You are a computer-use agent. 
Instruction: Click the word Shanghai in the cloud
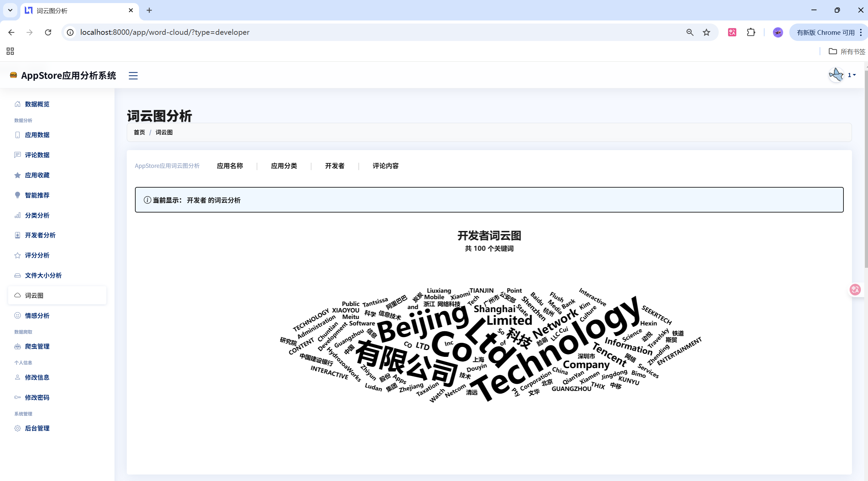[x=494, y=309]
